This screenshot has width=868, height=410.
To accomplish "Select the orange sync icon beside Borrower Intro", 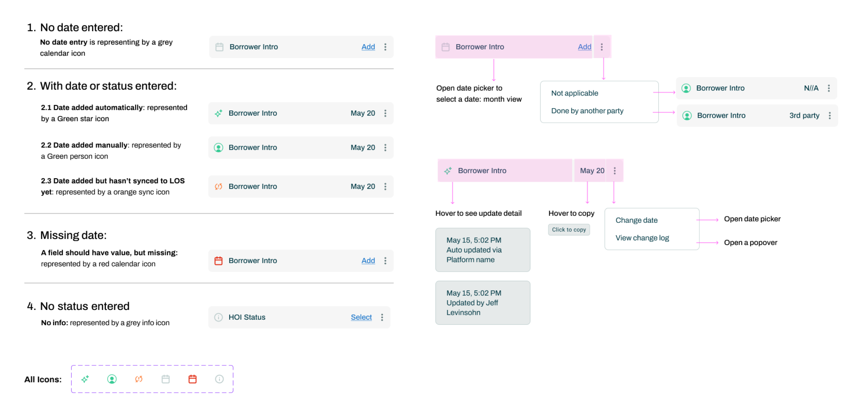I will 218,186.
